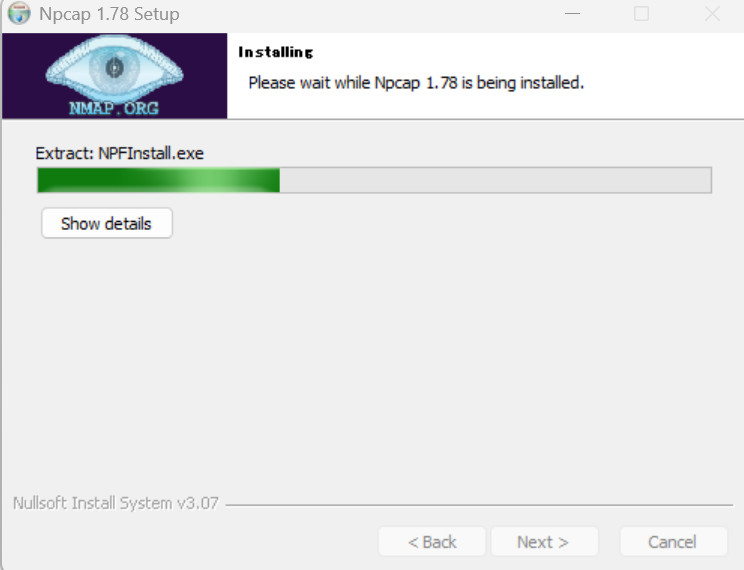
Task: Go back with the < Back button
Action: (432, 542)
